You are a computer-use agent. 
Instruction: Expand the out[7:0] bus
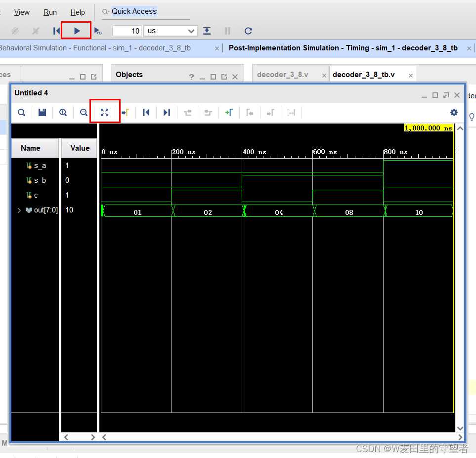point(19,210)
